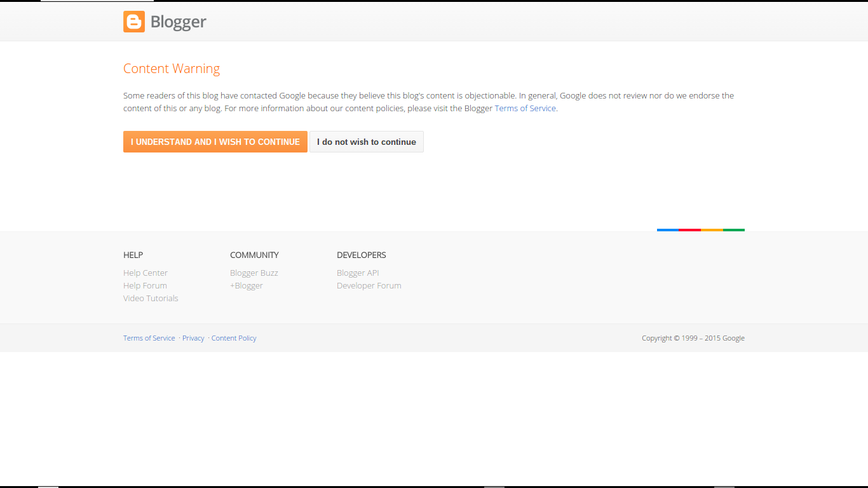Click the Content Warning heading
Image resolution: width=868 pixels, height=488 pixels.
tap(172, 69)
